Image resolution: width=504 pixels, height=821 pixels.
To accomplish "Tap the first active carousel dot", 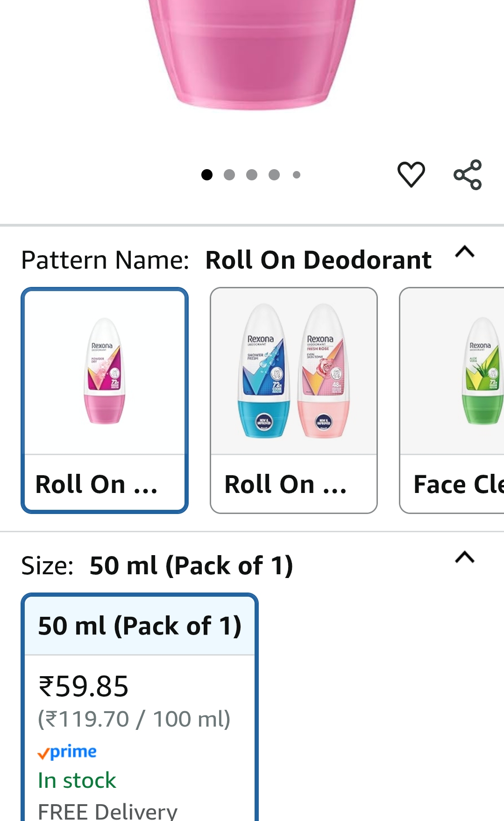I will pyautogui.click(x=207, y=175).
